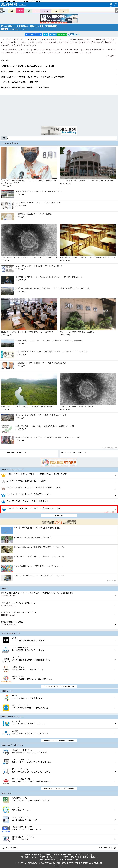Expand the ミサワホーム campaign ranking row arrow

point(115,509)
